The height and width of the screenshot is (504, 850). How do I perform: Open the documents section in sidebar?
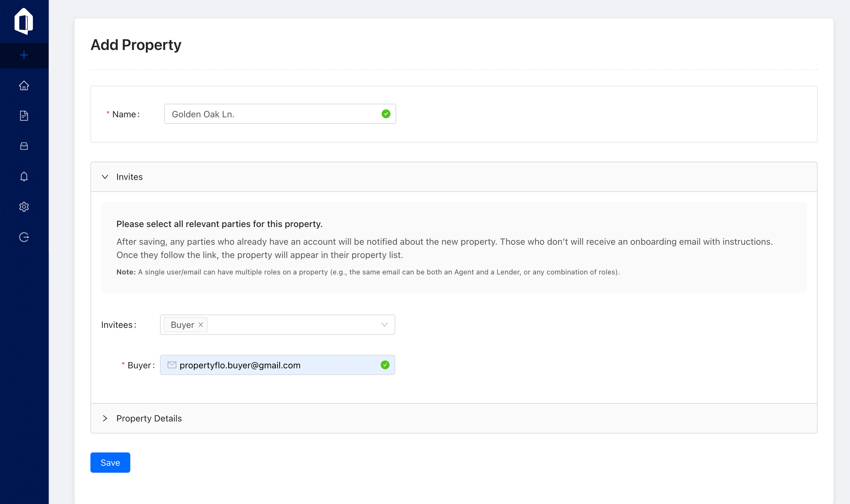24,116
